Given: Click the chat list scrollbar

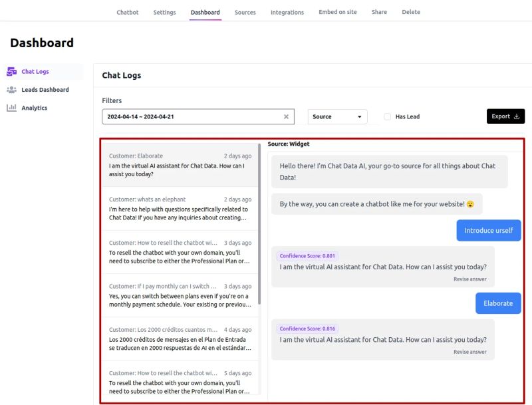Looking at the screenshot, I should (259, 224).
